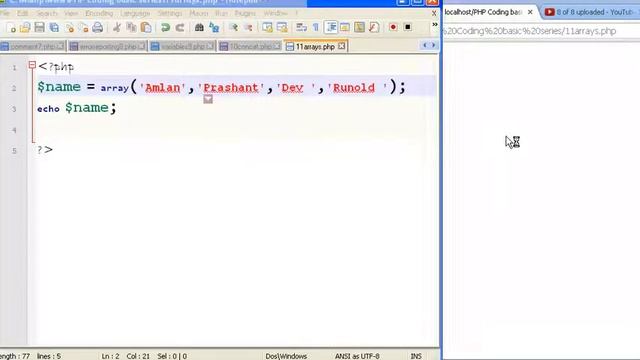Click the Print icon in toolbar
Screen dimensions: 640x360
[x=98, y=28]
